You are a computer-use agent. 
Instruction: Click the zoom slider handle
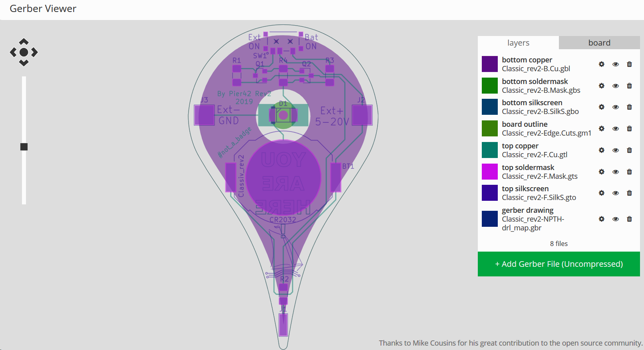tap(24, 147)
